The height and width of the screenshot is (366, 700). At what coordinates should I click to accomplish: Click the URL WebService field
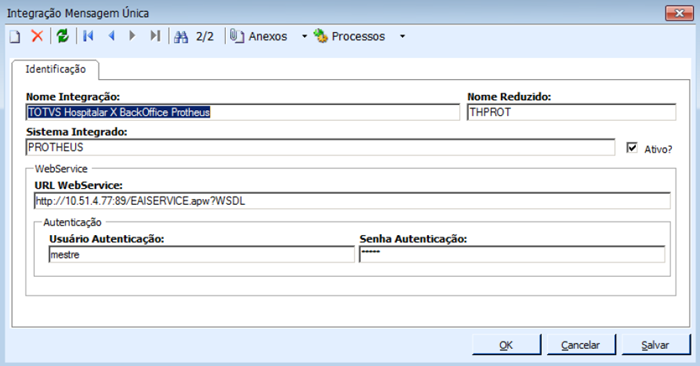(x=352, y=201)
